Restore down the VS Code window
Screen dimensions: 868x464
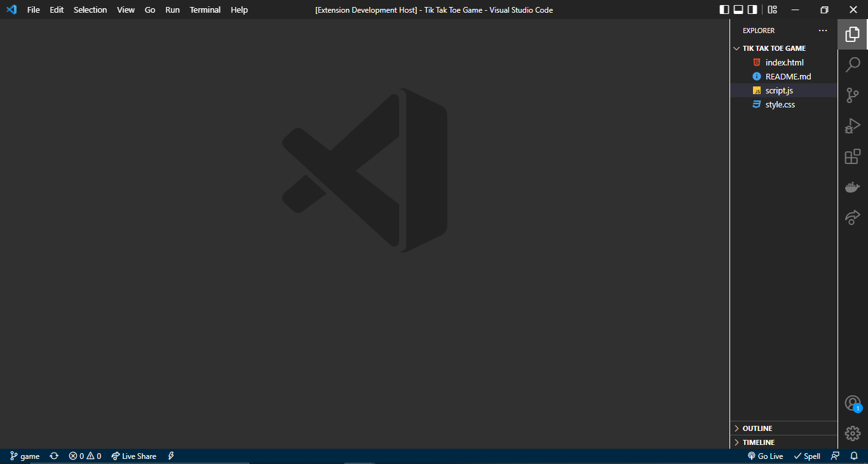pyautogui.click(x=824, y=10)
